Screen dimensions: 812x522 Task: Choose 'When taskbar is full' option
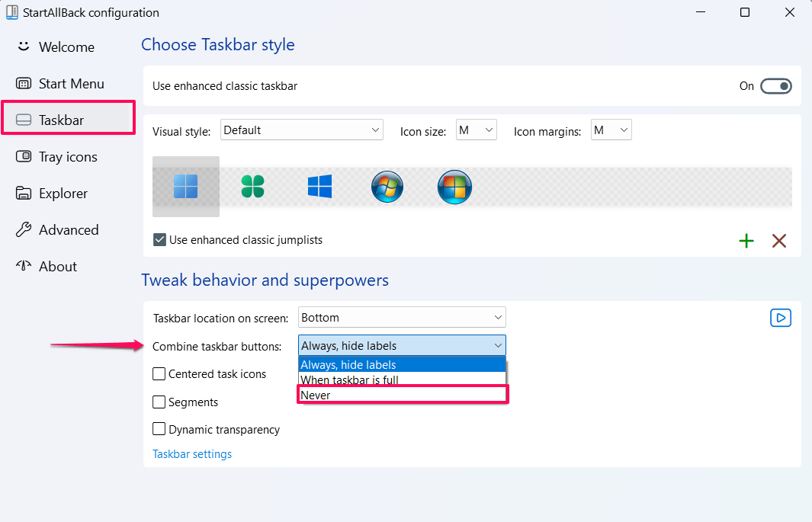(402, 379)
